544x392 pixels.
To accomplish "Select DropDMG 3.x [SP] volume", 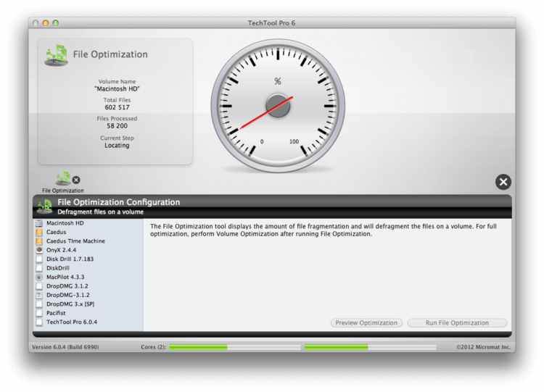I will [88, 304].
